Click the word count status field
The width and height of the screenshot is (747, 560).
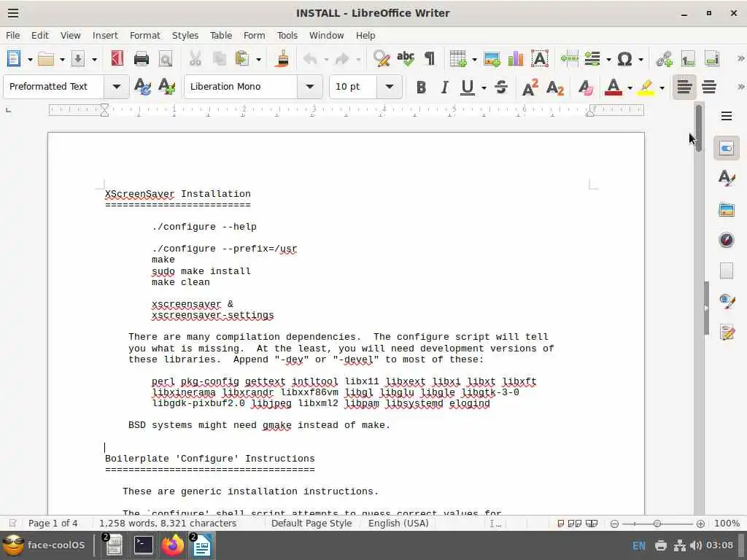(x=168, y=524)
